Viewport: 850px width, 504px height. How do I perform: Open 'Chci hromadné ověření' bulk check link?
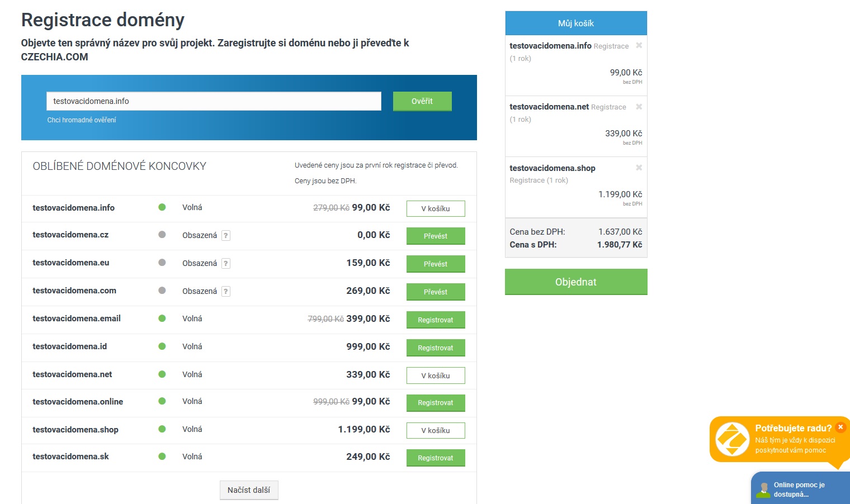(82, 120)
